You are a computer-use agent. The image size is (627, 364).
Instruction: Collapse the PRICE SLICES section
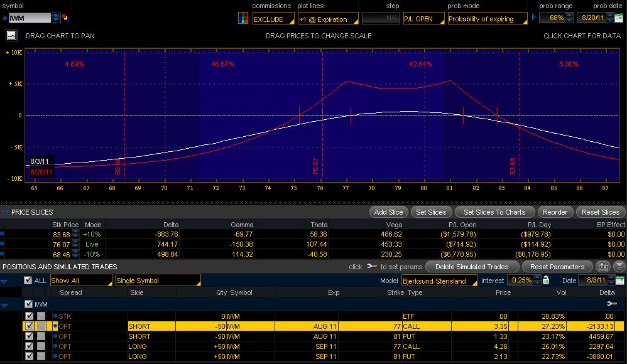(x=5, y=213)
